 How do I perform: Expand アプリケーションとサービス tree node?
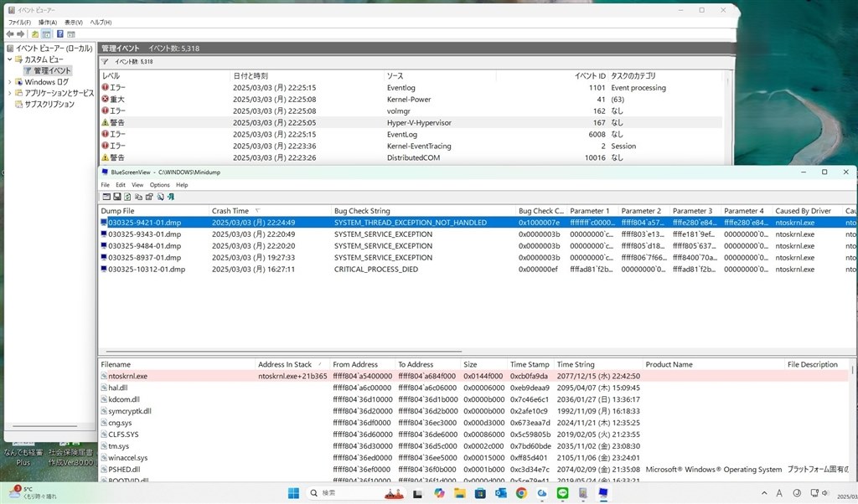(10, 93)
